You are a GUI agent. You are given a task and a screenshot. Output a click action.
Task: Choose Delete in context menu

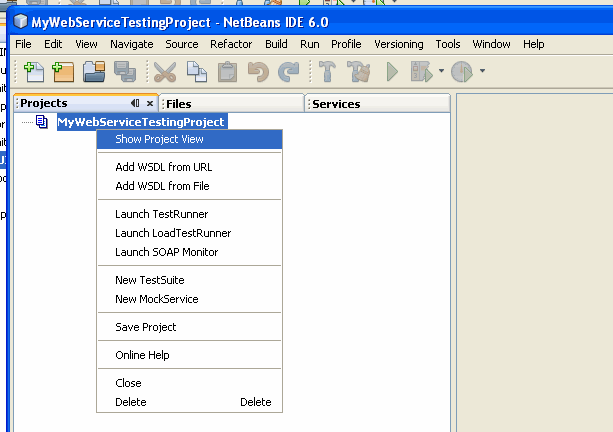point(189,402)
